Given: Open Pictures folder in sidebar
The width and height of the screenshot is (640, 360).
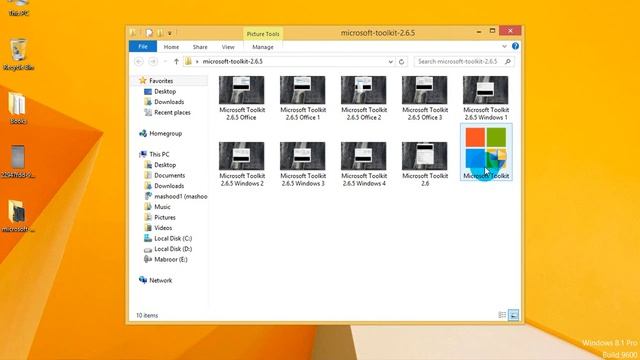Looking at the screenshot, I should point(164,218).
